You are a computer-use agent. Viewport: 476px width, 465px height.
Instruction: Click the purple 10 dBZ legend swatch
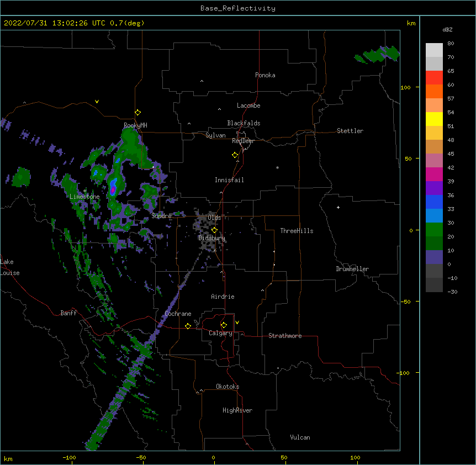coord(434,257)
